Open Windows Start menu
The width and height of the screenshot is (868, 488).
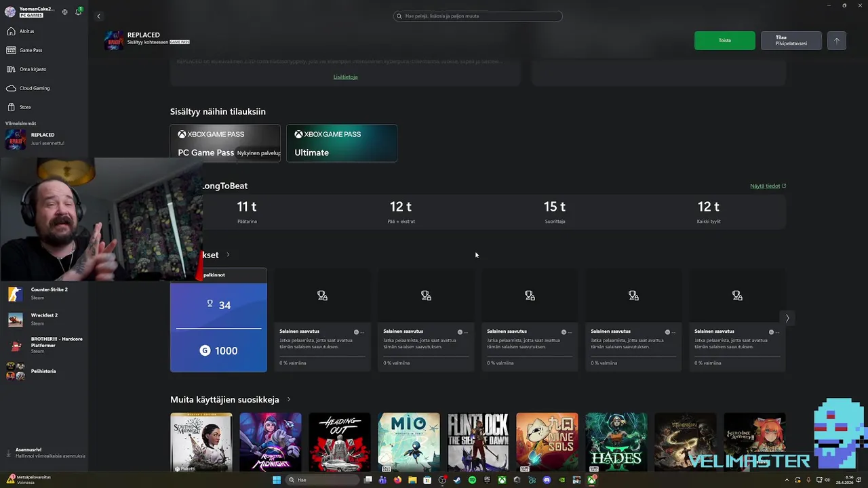(277, 480)
